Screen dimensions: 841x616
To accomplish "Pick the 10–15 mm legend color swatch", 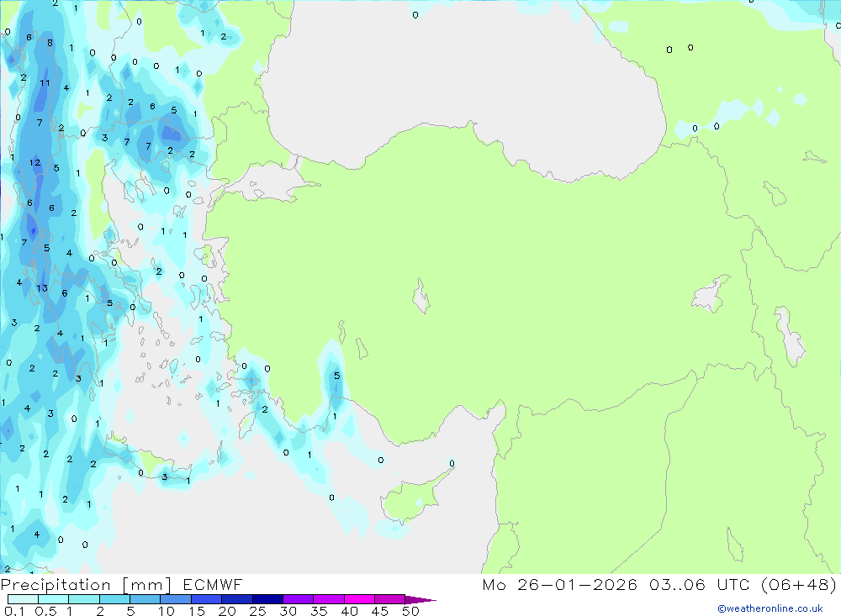I will point(176,599).
